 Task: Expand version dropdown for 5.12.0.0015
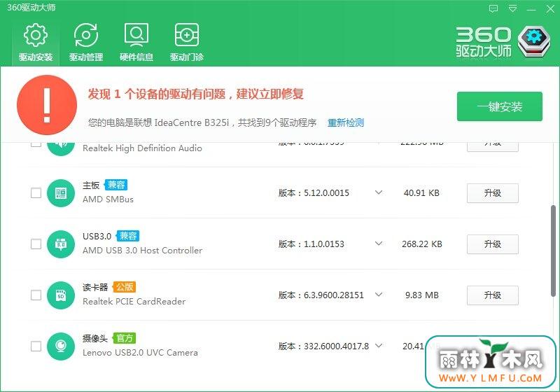pyautogui.click(x=379, y=192)
